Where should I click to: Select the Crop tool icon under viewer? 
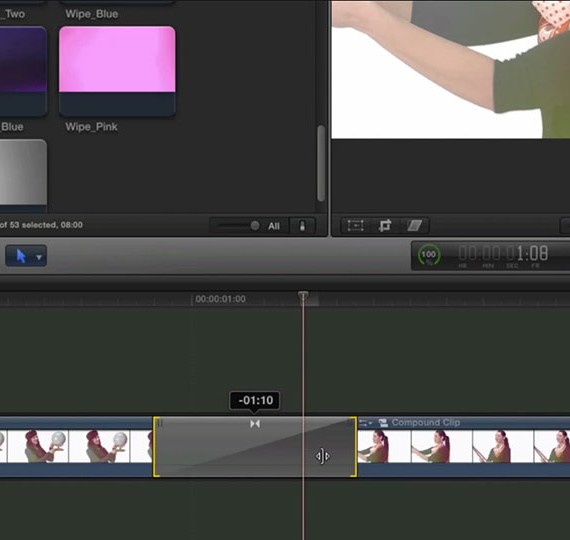click(x=385, y=225)
